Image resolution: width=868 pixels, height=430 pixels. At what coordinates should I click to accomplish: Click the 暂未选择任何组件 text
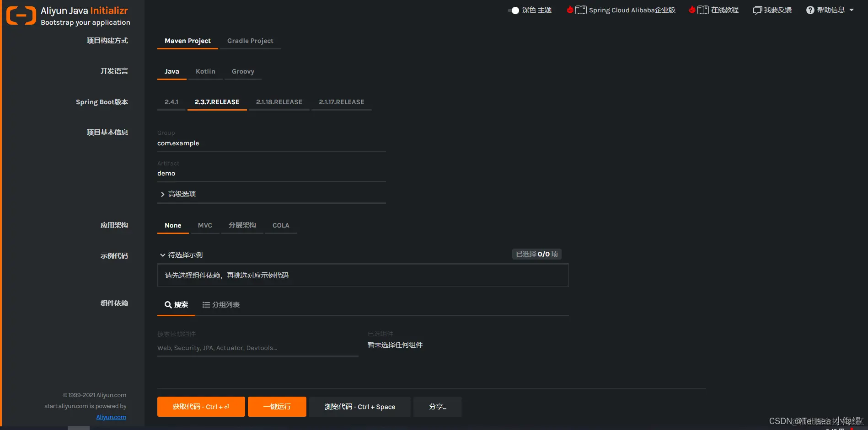(395, 345)
